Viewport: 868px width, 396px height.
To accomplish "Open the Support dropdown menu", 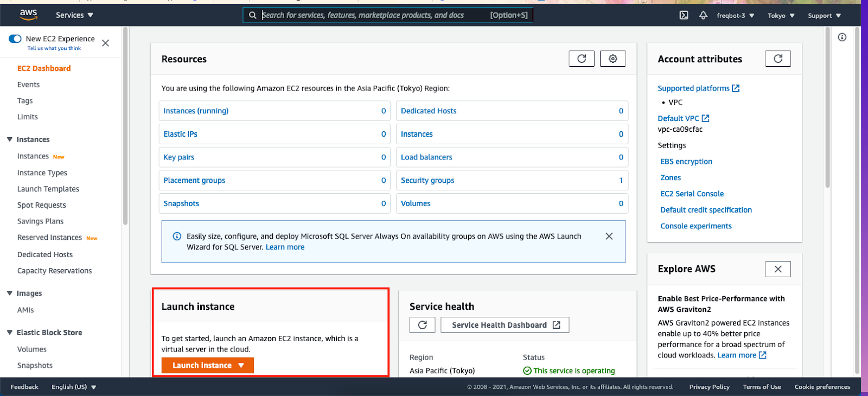I will [x=825, y=15].
